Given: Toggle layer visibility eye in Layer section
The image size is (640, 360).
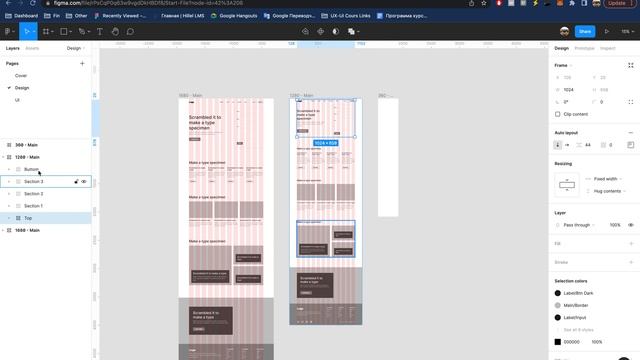Looking at the screenshot, I should pyautogui.click(x=631, y=225).
